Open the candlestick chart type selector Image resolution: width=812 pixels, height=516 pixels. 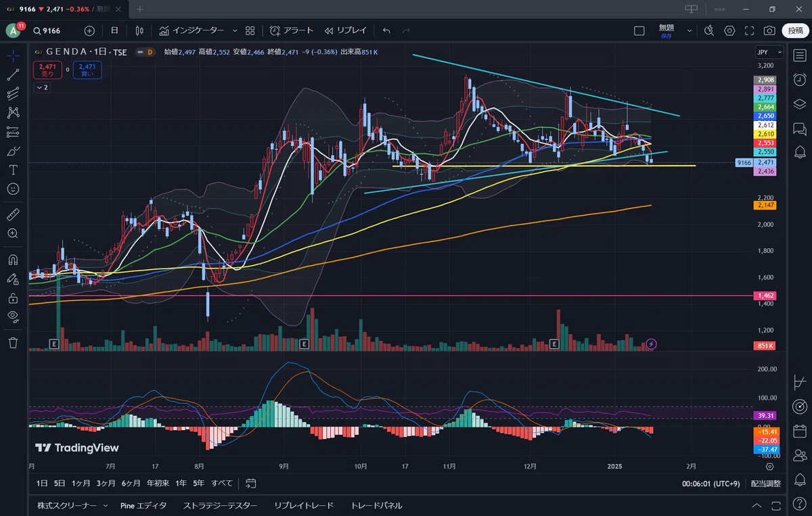pos(139,30)
